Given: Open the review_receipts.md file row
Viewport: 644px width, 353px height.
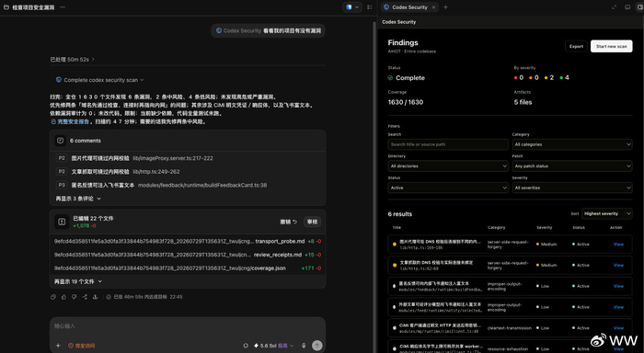Looking at the screenshot, I should 188,255.
